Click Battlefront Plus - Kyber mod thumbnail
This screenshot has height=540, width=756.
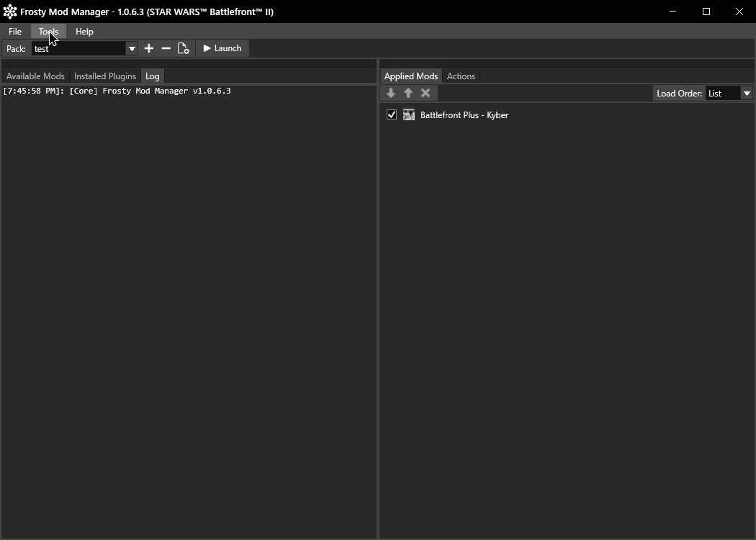pyautogui.click(x=409, y=114)
